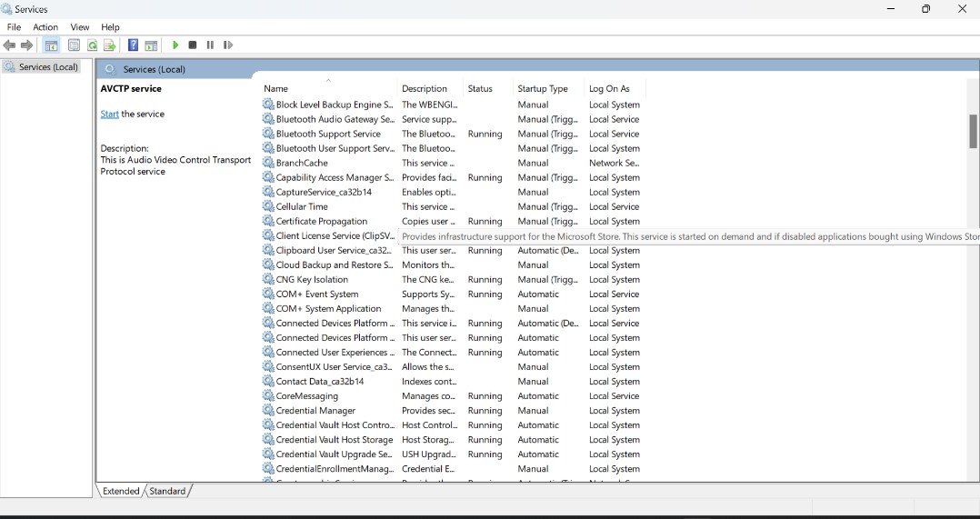Click the Forward arrow in the toolbar
The image size is (980, 519).
point(27,45)
